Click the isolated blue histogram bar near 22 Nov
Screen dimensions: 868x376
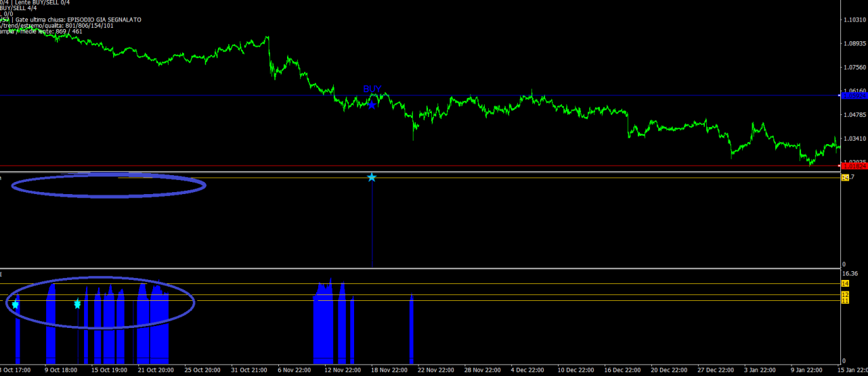[411, 329]
